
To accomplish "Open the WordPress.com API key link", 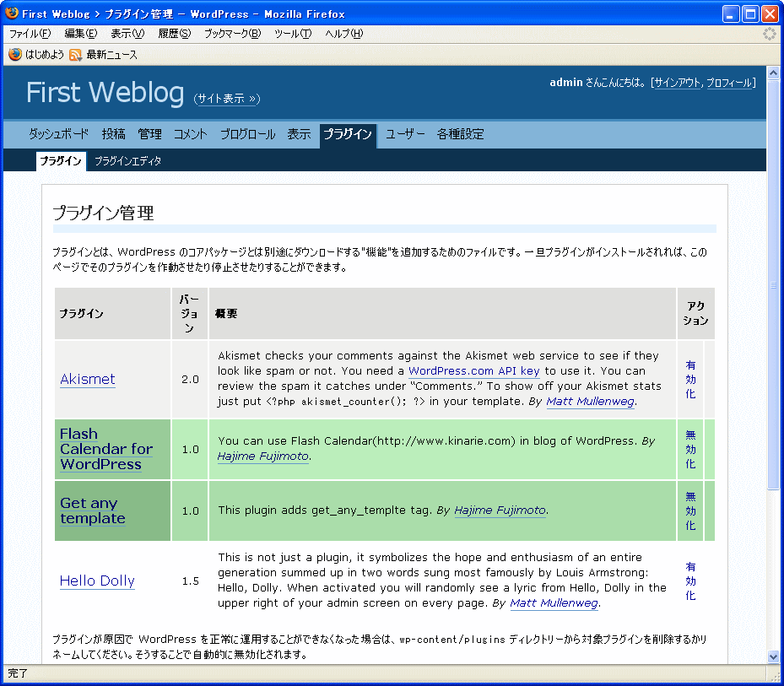I will coord(473,371).
